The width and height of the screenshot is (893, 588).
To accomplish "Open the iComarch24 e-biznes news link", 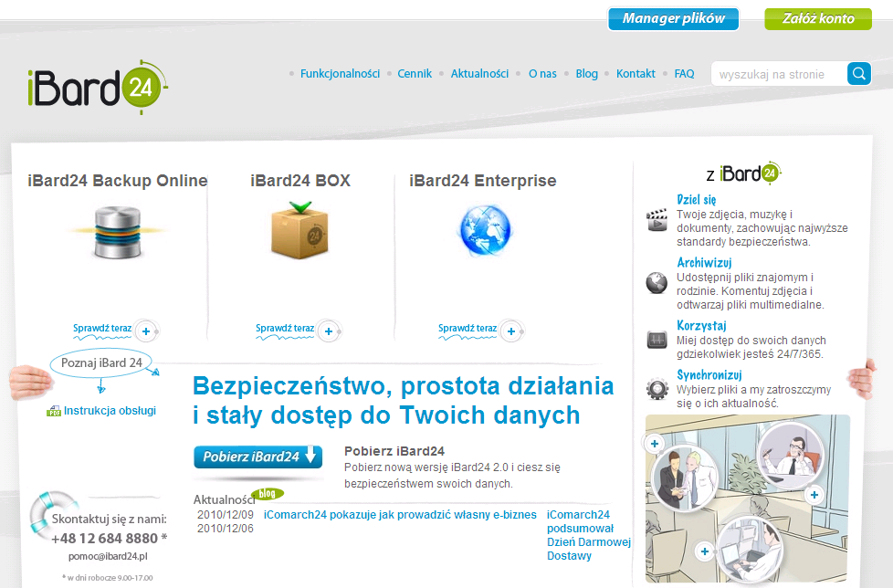I will coord(400,515).
